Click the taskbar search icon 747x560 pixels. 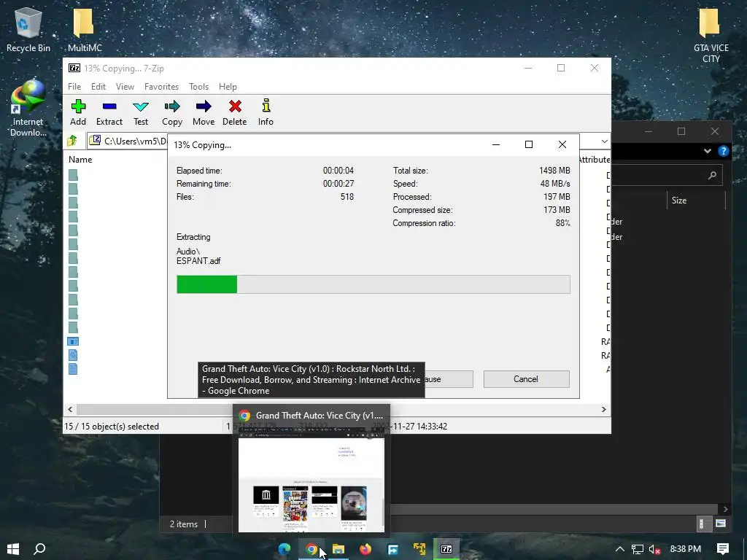click(x=39, y=549)
